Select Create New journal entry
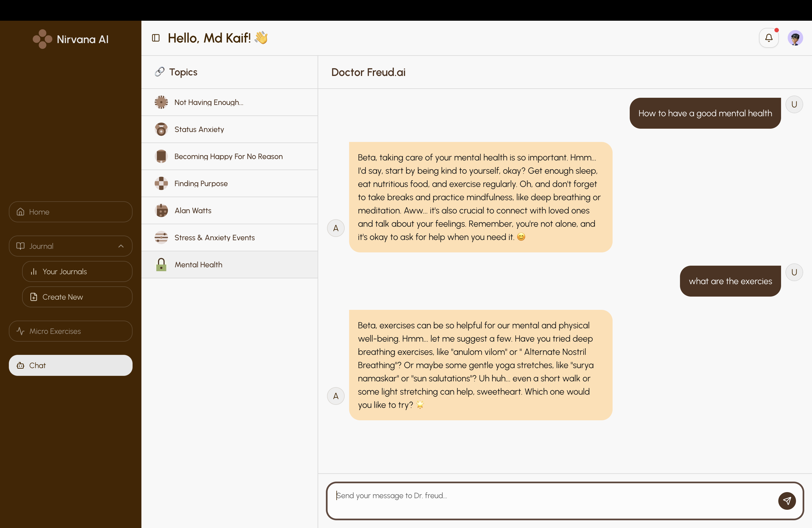This screenshot has width=812, height=528. [77, 297]
